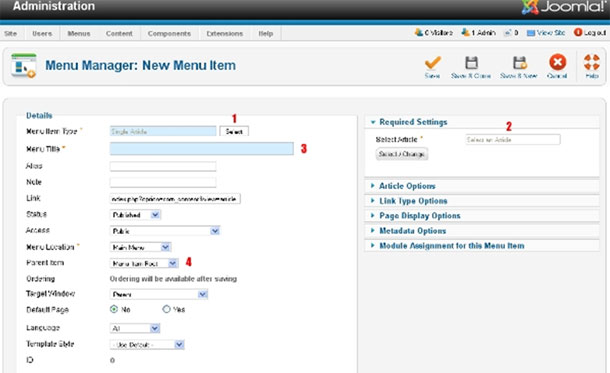Select No for Default Page
Image resolution: width=610 pixels, height=373 pixels.
coord(114,309)
